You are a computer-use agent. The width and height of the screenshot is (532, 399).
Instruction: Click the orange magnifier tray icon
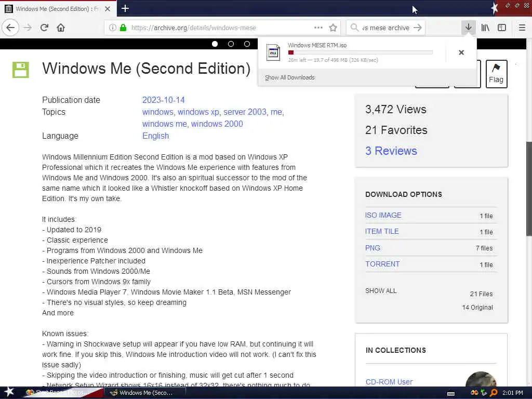pos(494,393)
